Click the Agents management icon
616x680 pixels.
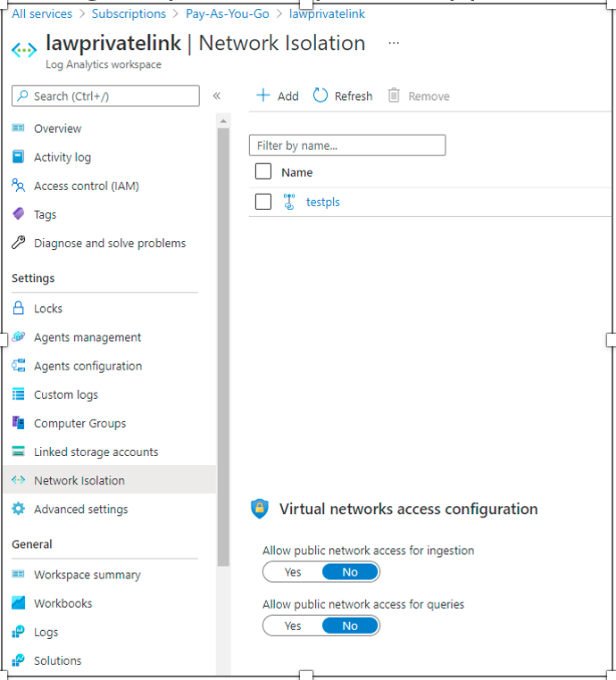18,336
